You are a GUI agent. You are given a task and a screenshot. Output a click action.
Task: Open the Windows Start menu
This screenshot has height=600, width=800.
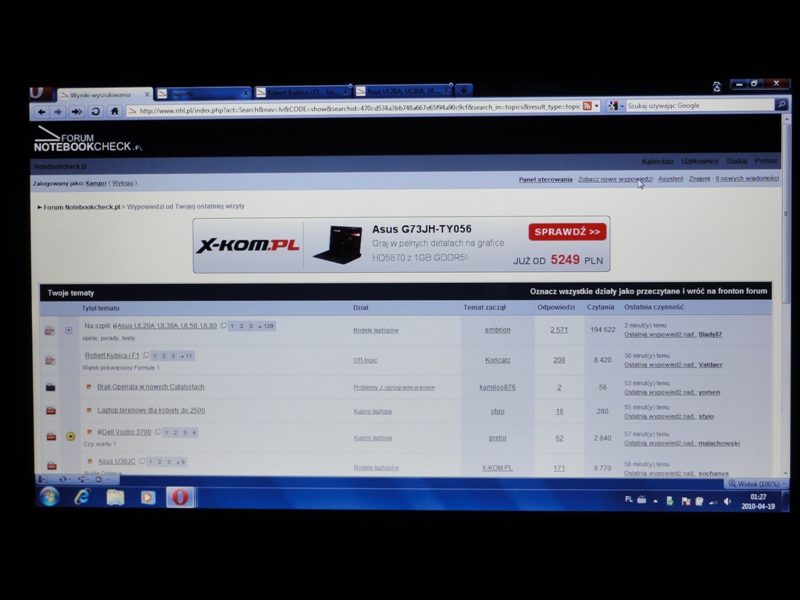point(49,496)
